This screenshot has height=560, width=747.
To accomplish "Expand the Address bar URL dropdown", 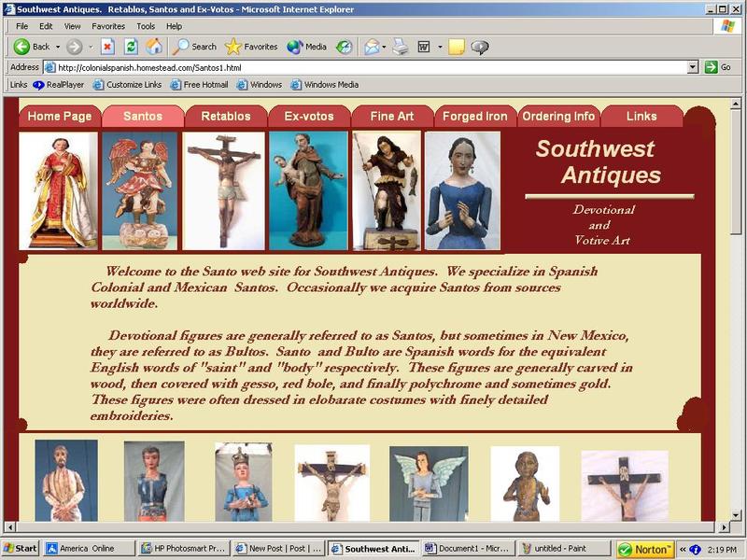I will 693,66.
